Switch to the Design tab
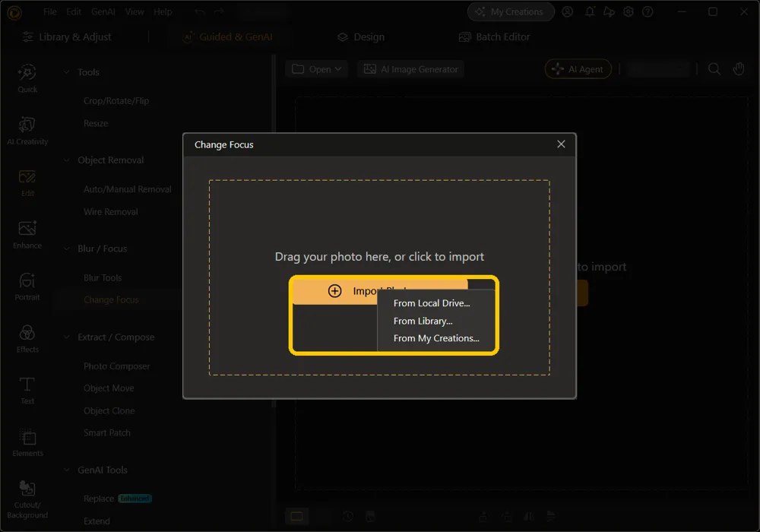Image resolution: width=760 pixels, height=532 pixels. [x=361, y=36]
